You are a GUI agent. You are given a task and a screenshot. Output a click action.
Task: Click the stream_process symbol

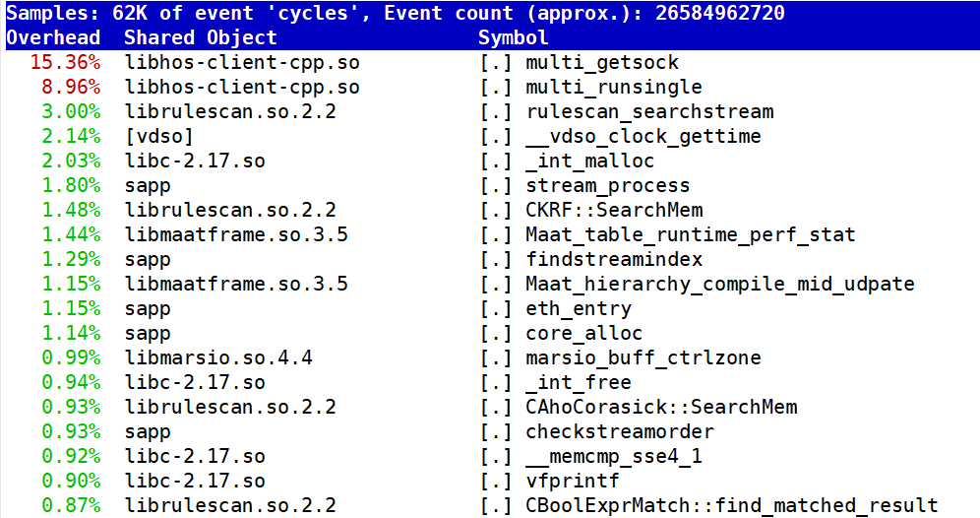click(x=607, y=186)
